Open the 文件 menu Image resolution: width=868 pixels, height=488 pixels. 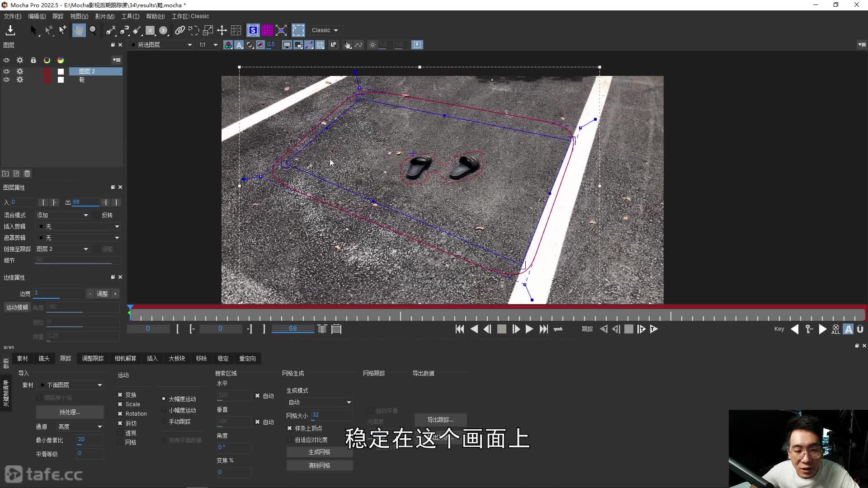coord(12,16)
